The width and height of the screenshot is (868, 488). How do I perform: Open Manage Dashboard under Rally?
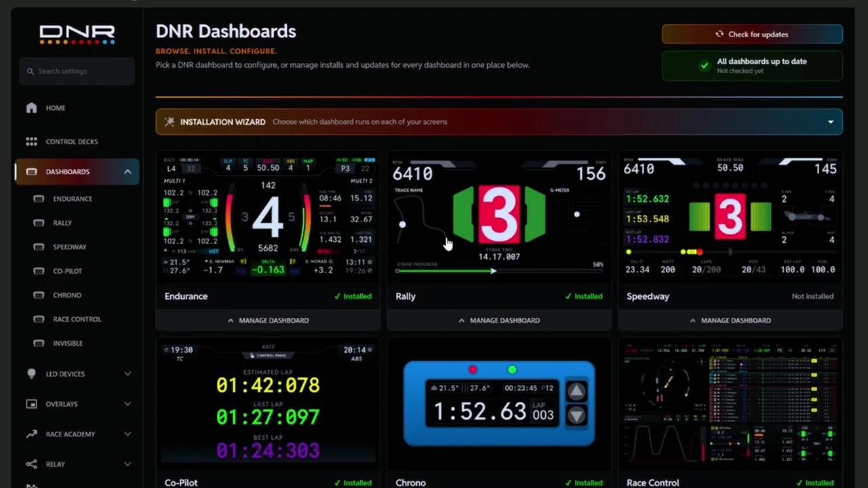click(499, 320)
